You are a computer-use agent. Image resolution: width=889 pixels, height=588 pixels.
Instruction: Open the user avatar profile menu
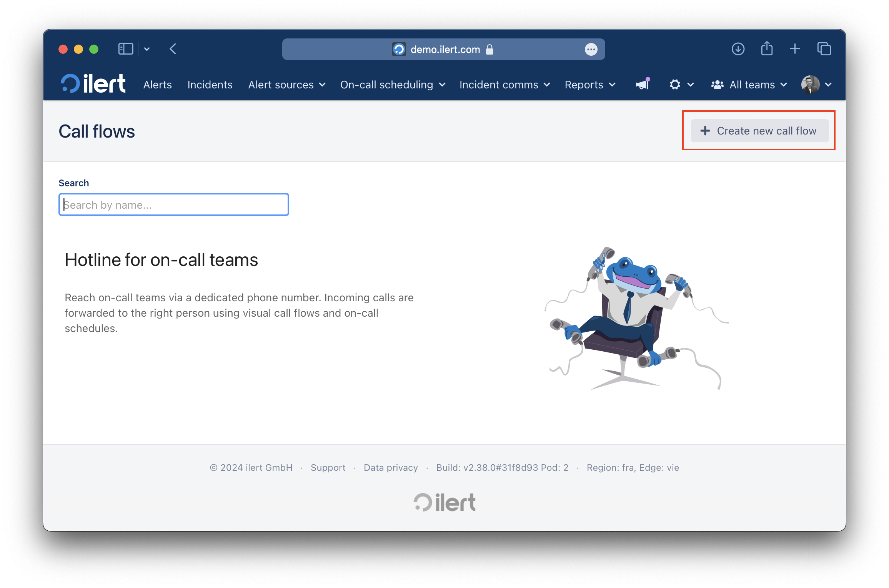(817, 85)
